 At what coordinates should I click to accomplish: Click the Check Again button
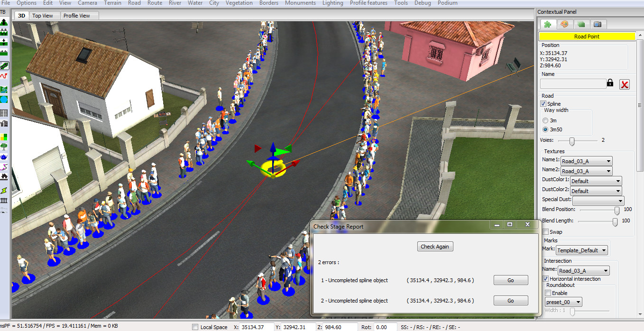(x=434, y=247)
